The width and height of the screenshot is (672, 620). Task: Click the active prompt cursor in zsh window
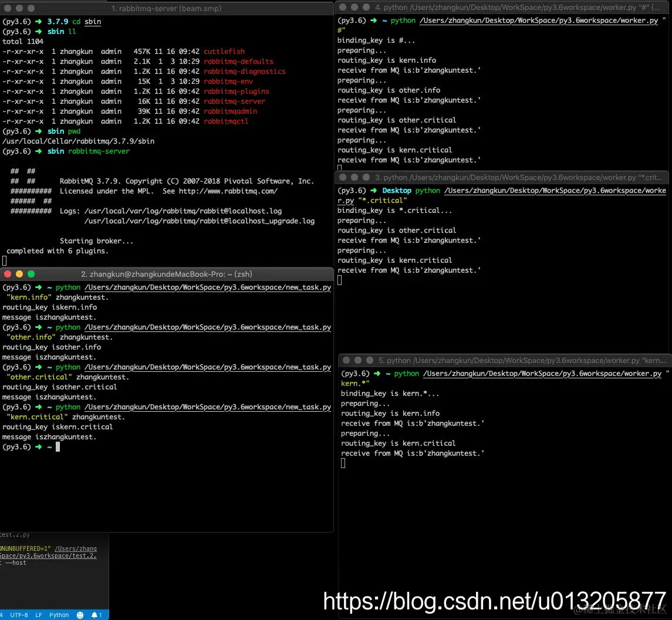(x=58, y=447)
